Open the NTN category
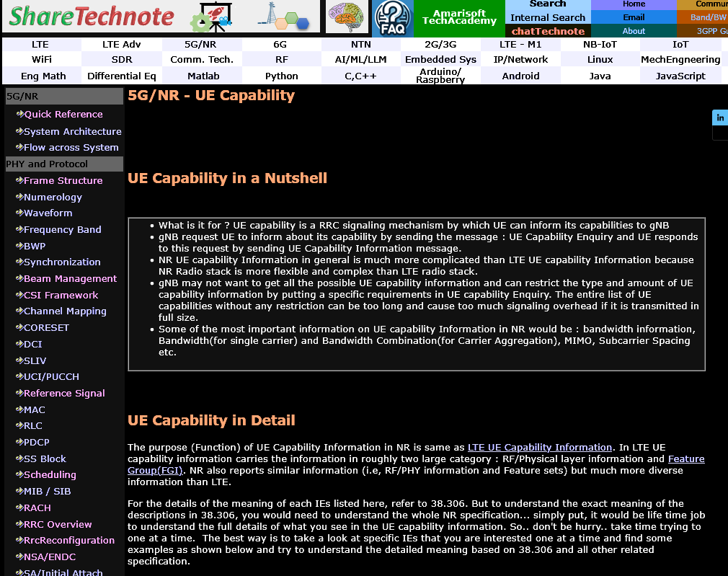Image resolution: width=728 pixels, height=576 pixels. (x=360, y=44)
